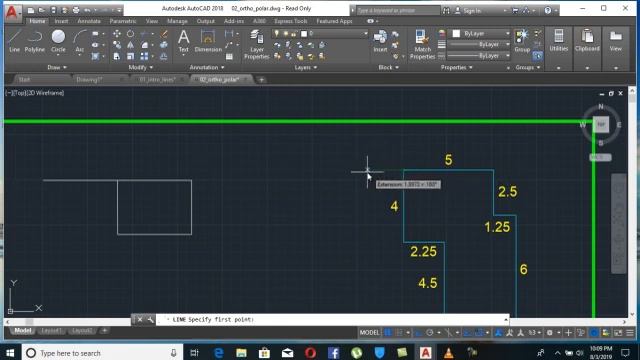
Task: Click the AutoCAD application menu logo
Action: coord(12,12)
